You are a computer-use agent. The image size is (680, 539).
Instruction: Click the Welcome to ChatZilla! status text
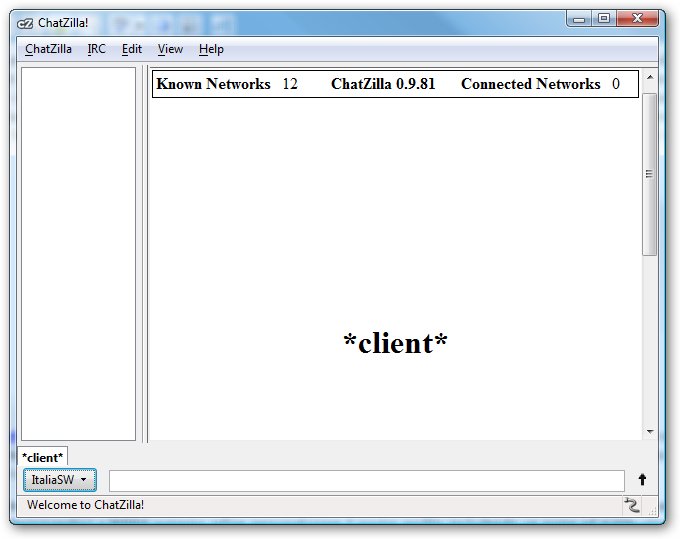coord(85,505)
